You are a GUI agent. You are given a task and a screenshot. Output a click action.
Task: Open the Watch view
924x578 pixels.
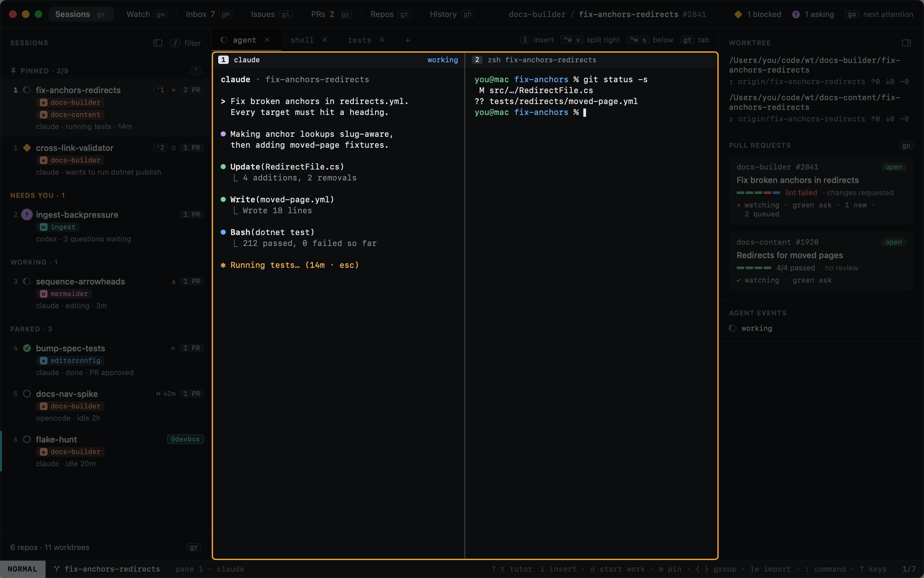coord(147,14)
